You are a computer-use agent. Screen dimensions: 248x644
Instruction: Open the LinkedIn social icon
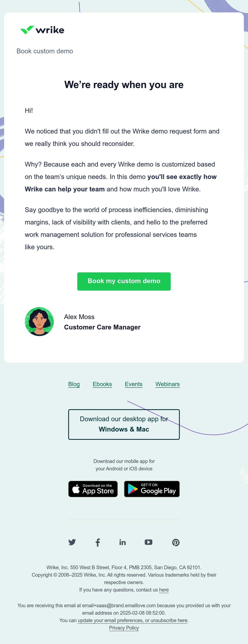[123, 542]
